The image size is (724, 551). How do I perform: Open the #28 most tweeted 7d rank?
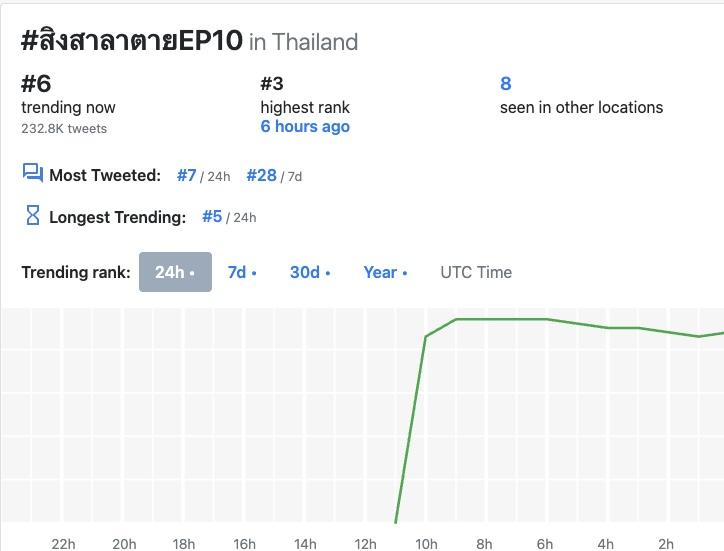coord(261,175)
